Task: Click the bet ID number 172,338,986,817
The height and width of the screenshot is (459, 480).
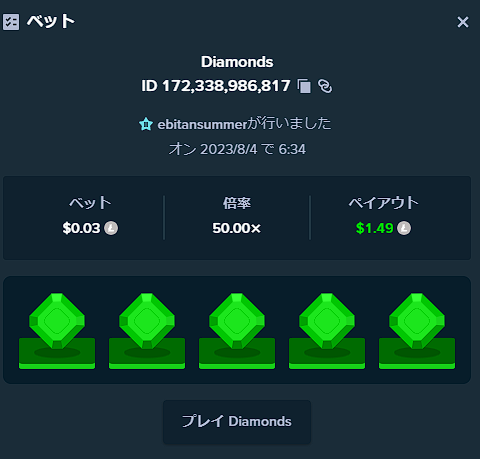Action: (226, 86)
